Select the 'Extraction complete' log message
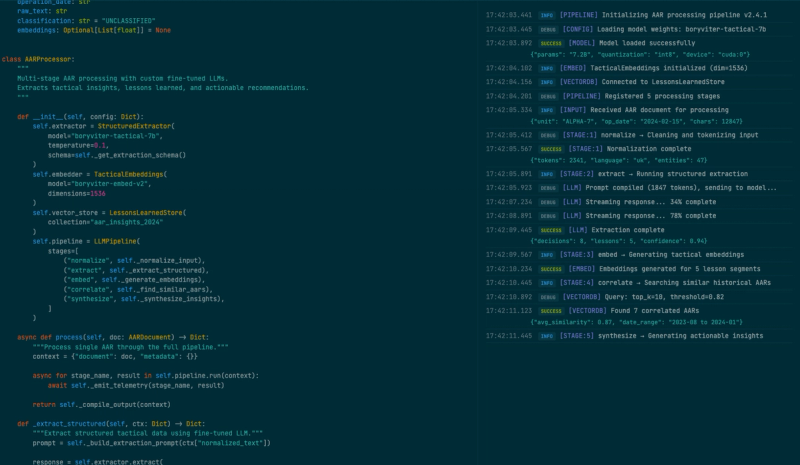 click(x=628, y=230)
